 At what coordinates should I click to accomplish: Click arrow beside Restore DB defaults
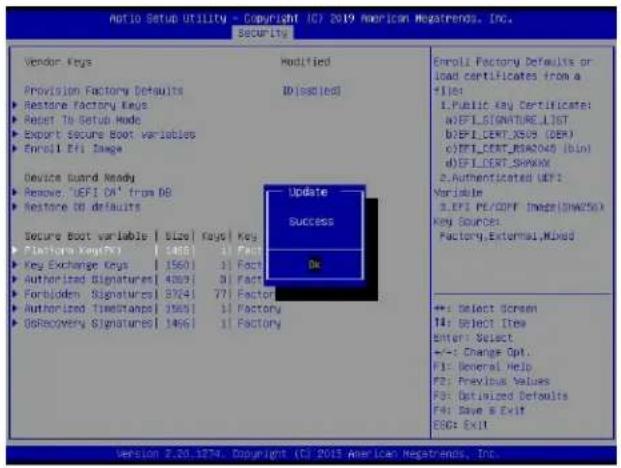click(x=15, y=207)
